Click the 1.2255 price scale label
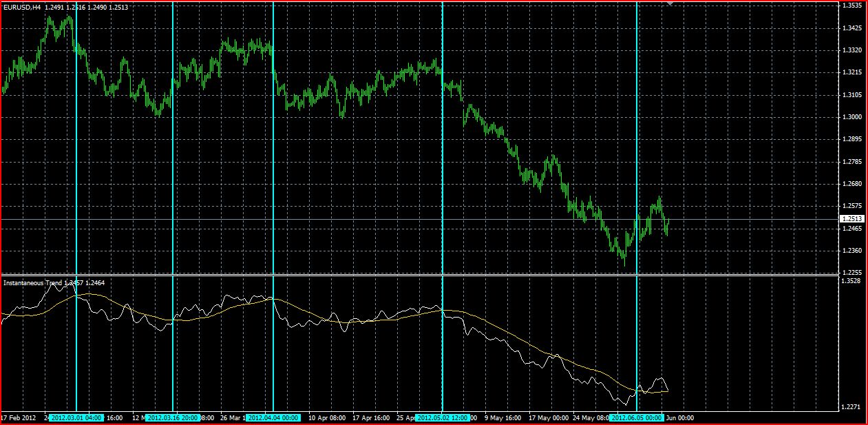Screen dimensions: 868x425 click(x=852, y=272)
